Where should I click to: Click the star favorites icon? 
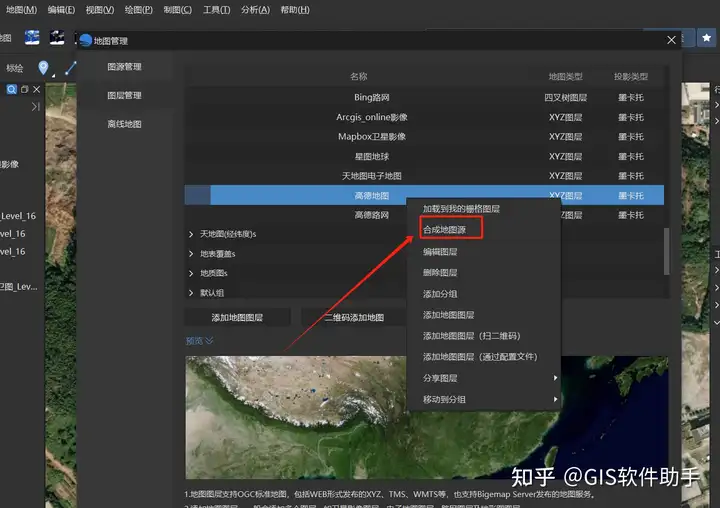pyautogui.click(x=706, y=38)
